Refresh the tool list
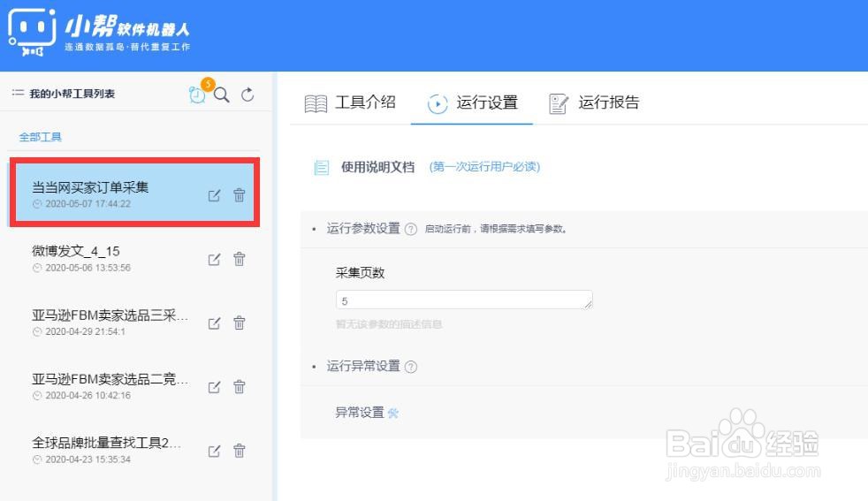Screen dimensions: 868x501 [247, 95]
